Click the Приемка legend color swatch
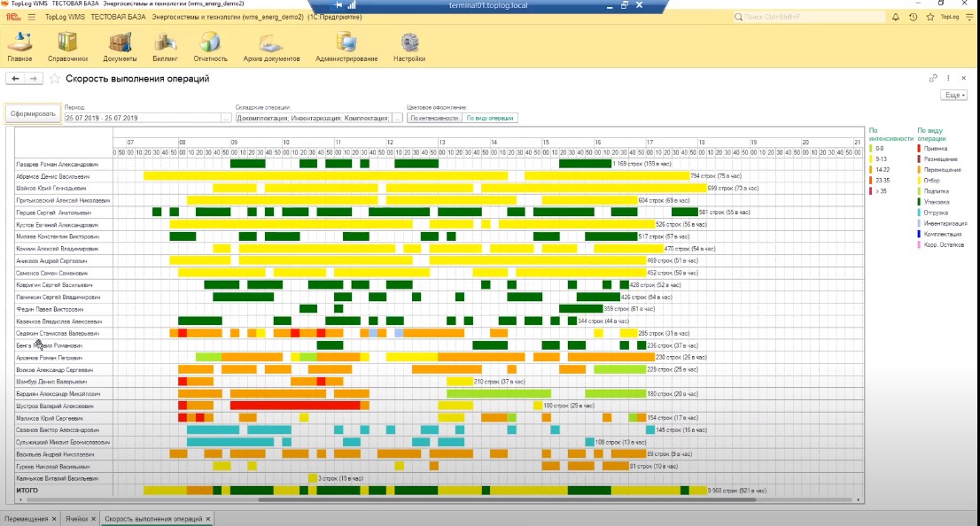This screenshot has width=980, height=526. coord(920,149)
